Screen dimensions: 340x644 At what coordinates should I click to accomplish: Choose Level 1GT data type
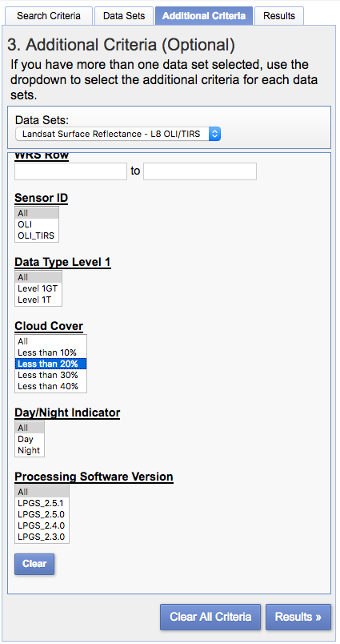pyautogui.click(x=38, y=288)
